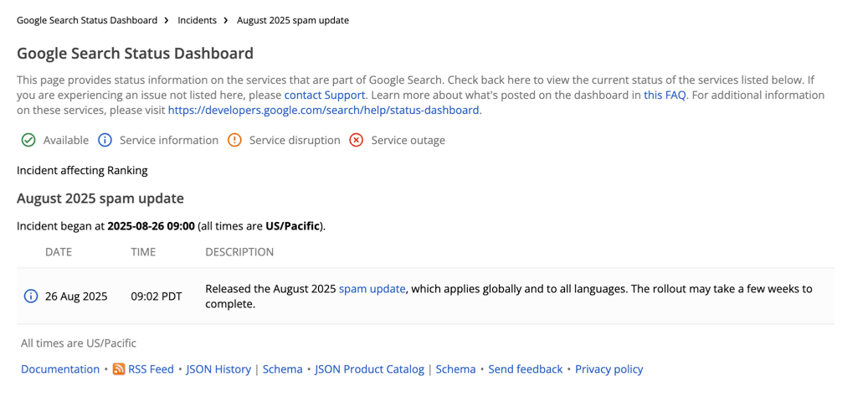Open the Documentation footer link
Screen dimensions: 868x402
tap(60, 368)
